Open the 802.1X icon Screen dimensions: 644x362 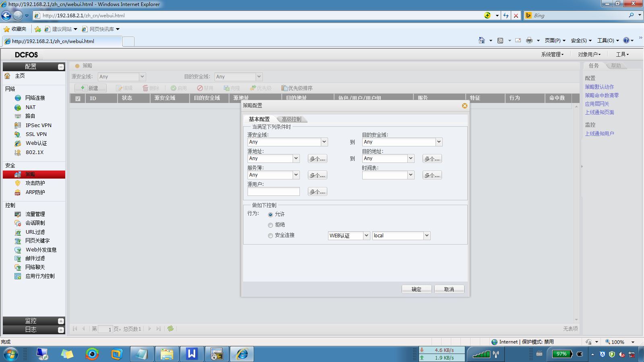point(18,152)
